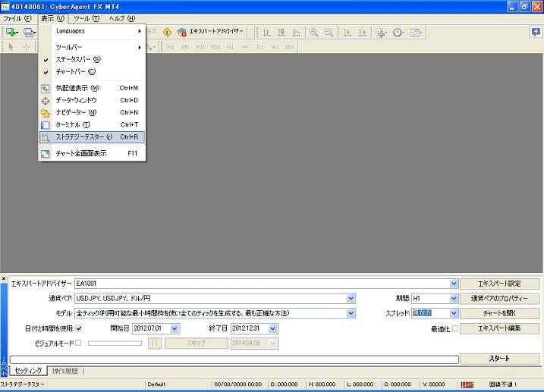This screenshot has width=544, height=392.
Task: Switch to the 操作履歴 tab
Action: click(x=65, y=371)
